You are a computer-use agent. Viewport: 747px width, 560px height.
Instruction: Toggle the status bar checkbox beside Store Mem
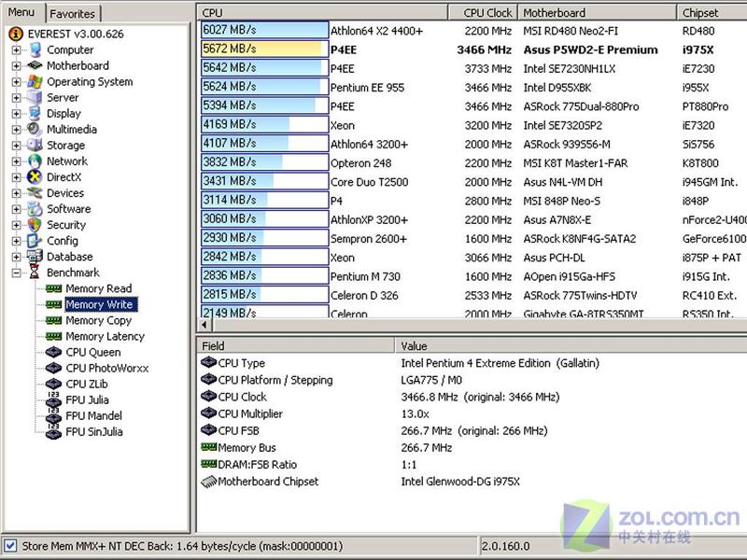[x=10, y=546]
